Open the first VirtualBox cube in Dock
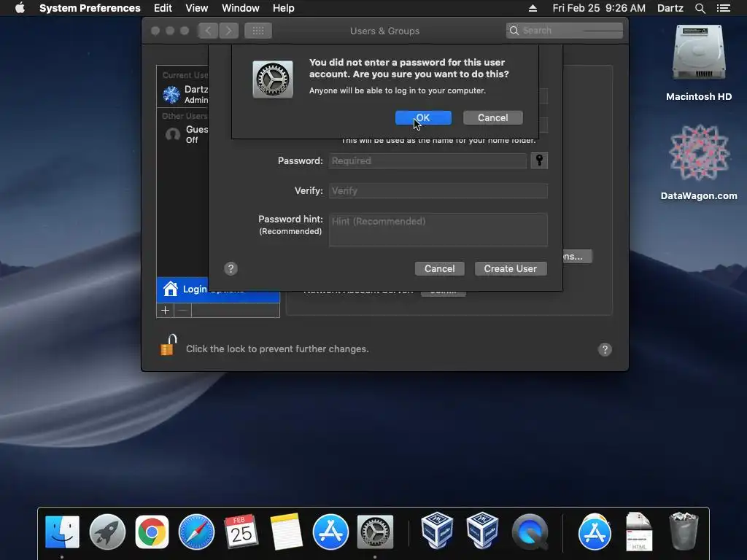 (x=437, y=531)
